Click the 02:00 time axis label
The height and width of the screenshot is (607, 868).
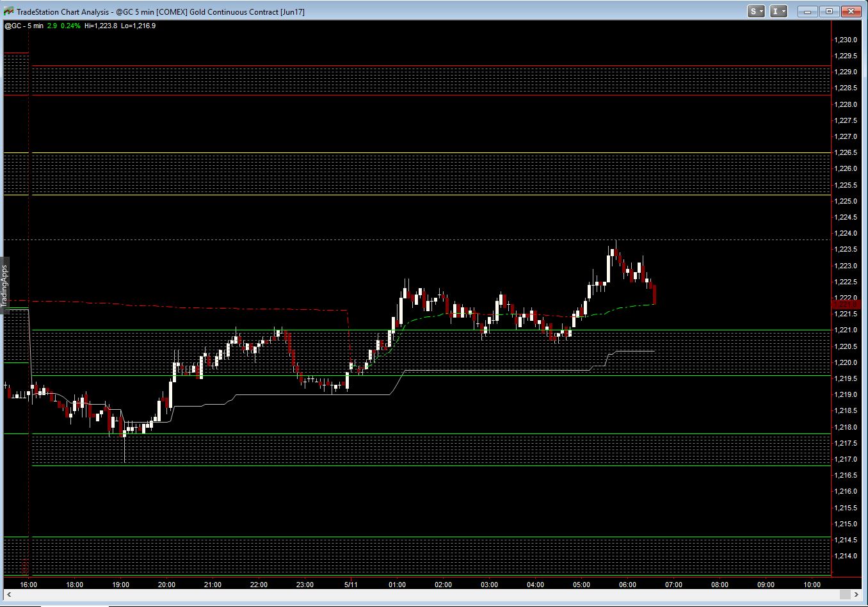[x=444, y=585]
